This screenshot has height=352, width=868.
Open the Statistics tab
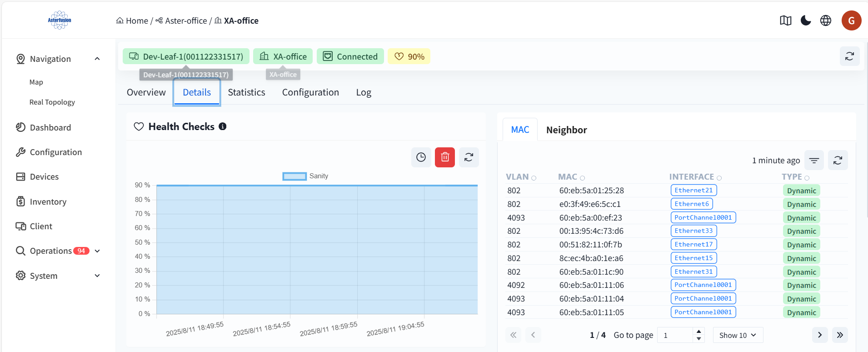[246, 92]
